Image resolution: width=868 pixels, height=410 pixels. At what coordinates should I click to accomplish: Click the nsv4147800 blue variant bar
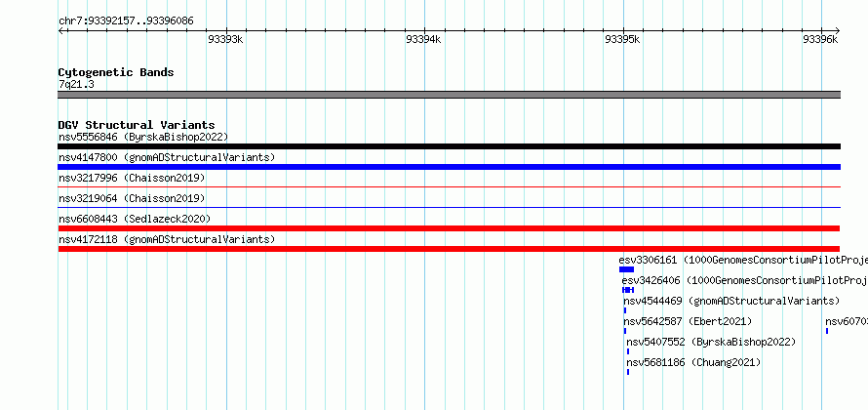449,167
